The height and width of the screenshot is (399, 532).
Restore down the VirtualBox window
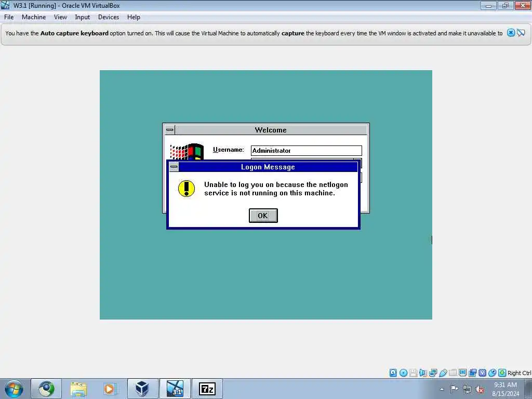(506, 5)
